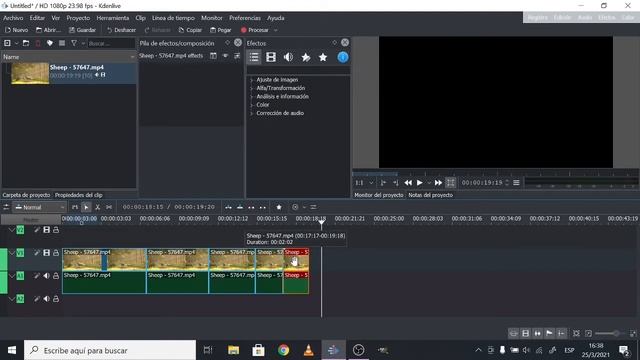Delete the selected clip with red trash icon
Viewport: 640px width, 360px height.
tap(38, 43)
